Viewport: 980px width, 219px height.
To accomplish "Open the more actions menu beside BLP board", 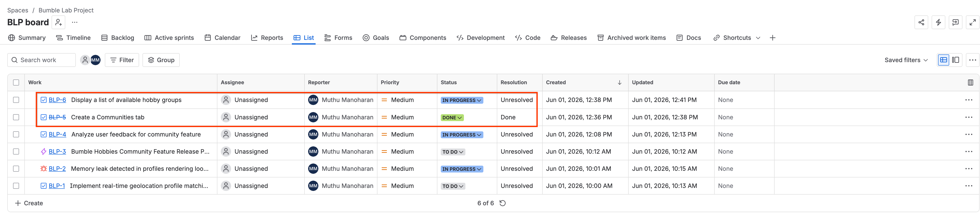I will pyautogui.click(x=75, y=22).
